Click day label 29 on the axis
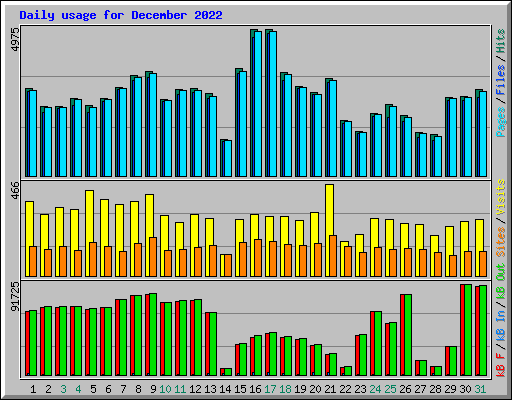512x400 pixels. coord(450,389)
